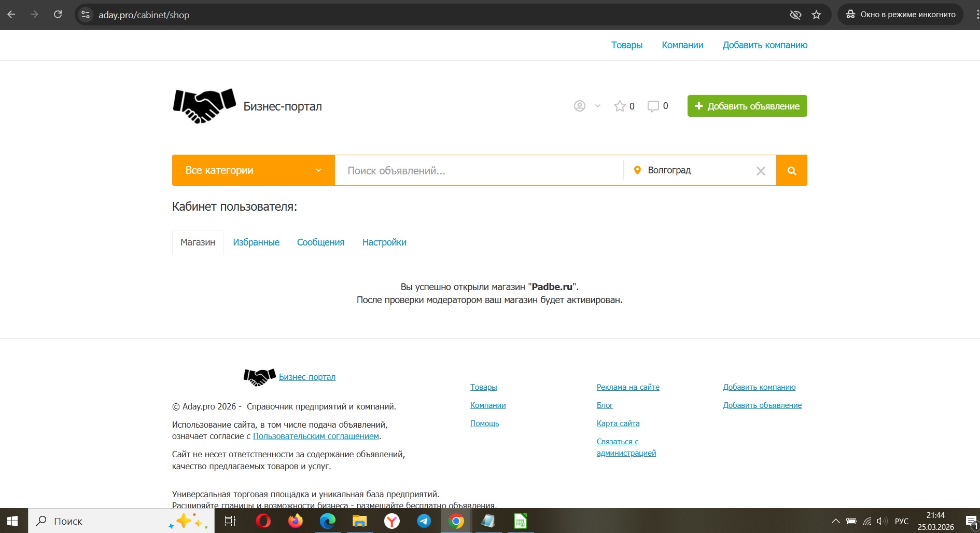The image size is (980, 533).
Task: Bookmark the page with the star icon
Action: click(x=817, y=15)
